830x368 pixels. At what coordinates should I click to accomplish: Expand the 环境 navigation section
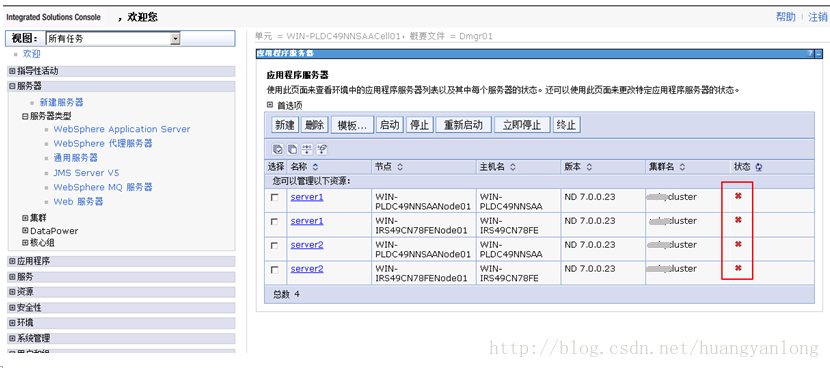12,322
